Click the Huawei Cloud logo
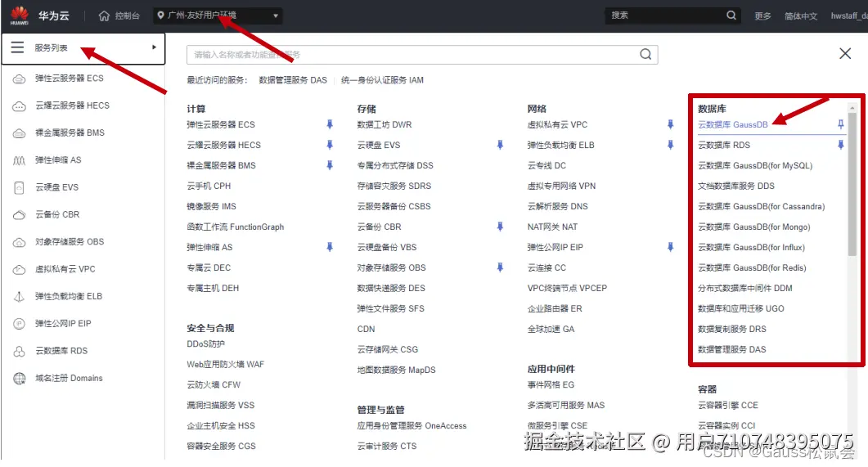 pyautogui.click(x=20, y=15)
